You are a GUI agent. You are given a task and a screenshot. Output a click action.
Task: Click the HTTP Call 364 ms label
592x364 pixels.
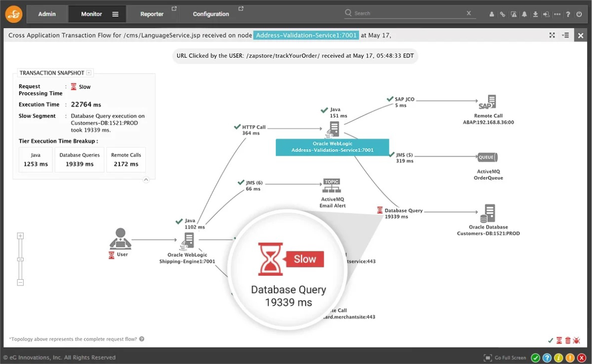(254, 130)
